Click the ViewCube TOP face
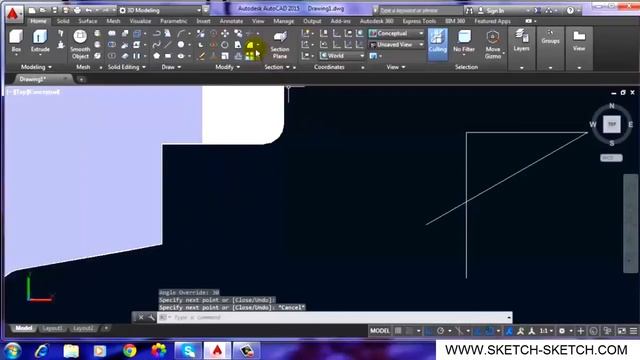640x360 pixels. click(611, 124)
